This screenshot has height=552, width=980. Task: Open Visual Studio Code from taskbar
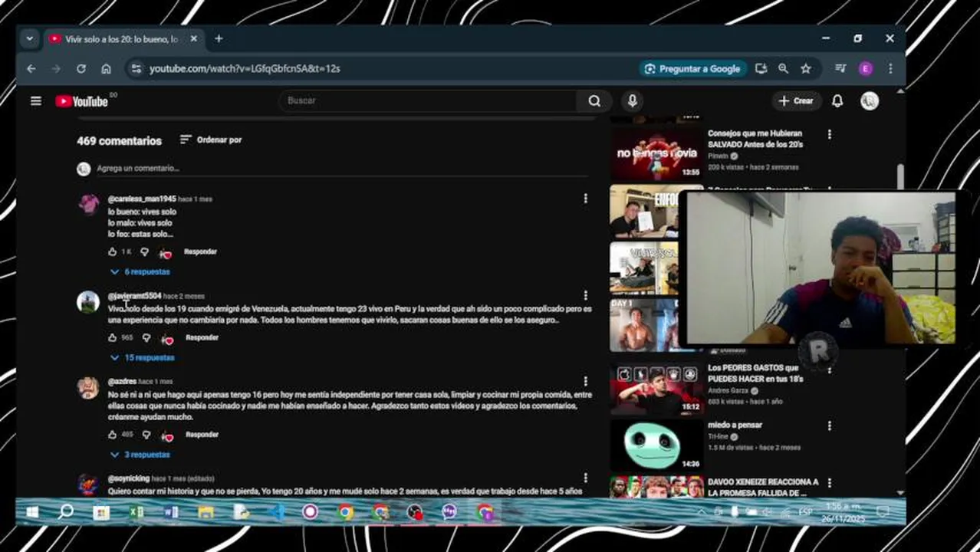click(x=275, y=511)
